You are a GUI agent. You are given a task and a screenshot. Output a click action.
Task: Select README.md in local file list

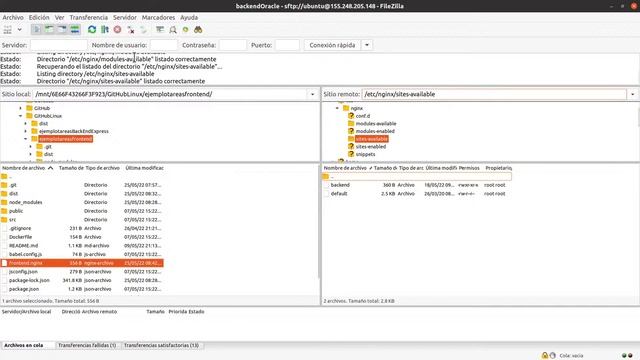click(23, 246)
